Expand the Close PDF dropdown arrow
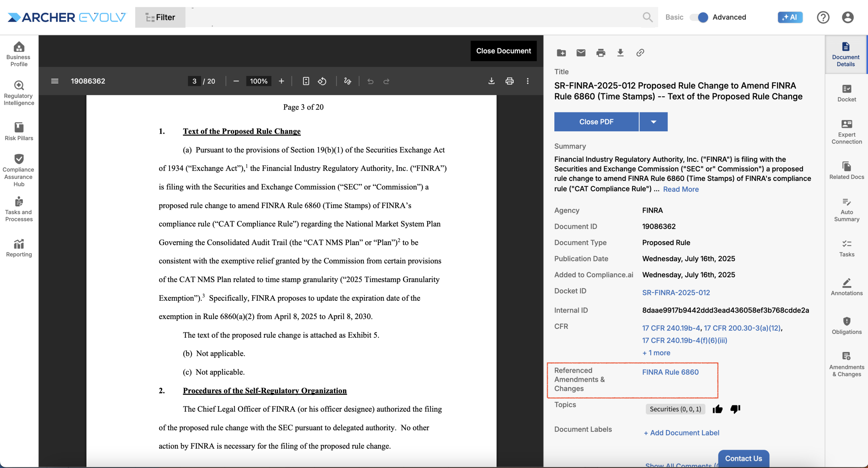This screenshot has width=868, height=468. click(653, 122)
